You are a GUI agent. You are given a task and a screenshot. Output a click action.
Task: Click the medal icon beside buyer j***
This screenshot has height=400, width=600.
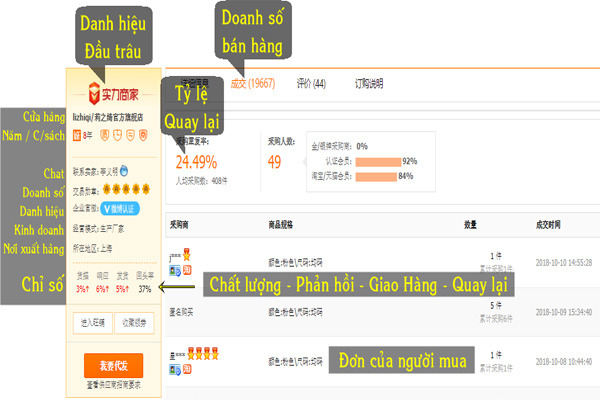point(186,255)
